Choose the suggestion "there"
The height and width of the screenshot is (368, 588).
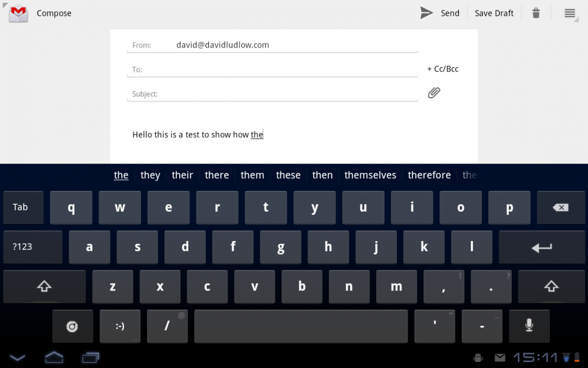(x=217, y=175)
